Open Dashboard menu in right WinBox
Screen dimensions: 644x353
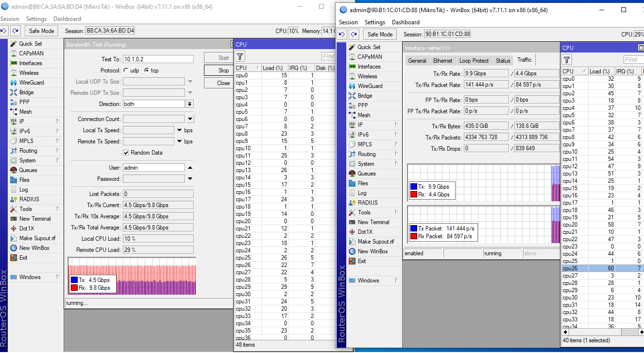pyautogui.click(x=406, y=22)
